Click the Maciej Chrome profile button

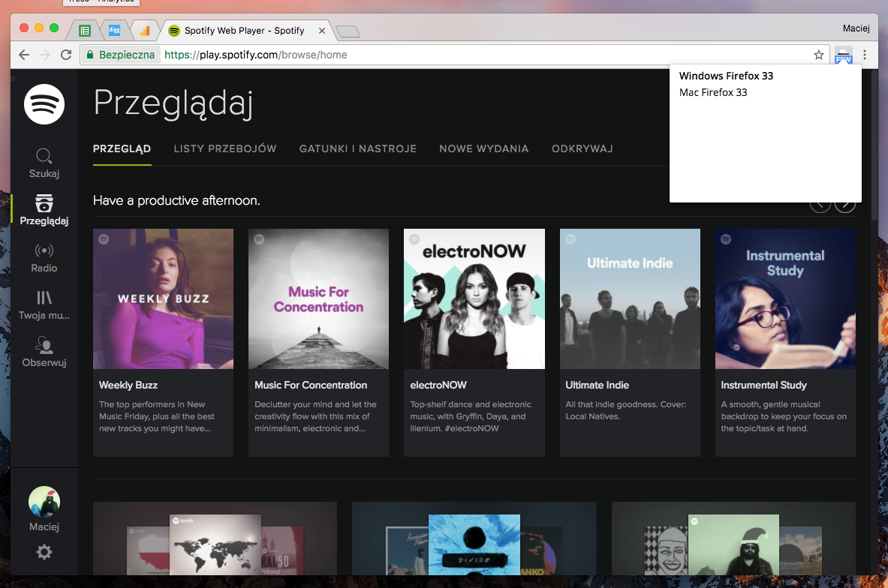(856, 28)
